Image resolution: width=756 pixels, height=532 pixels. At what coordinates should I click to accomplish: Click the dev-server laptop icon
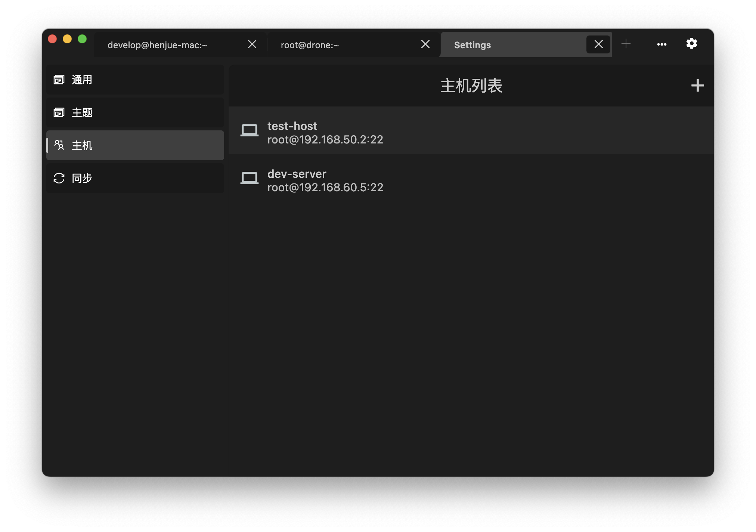click(249, 178)
